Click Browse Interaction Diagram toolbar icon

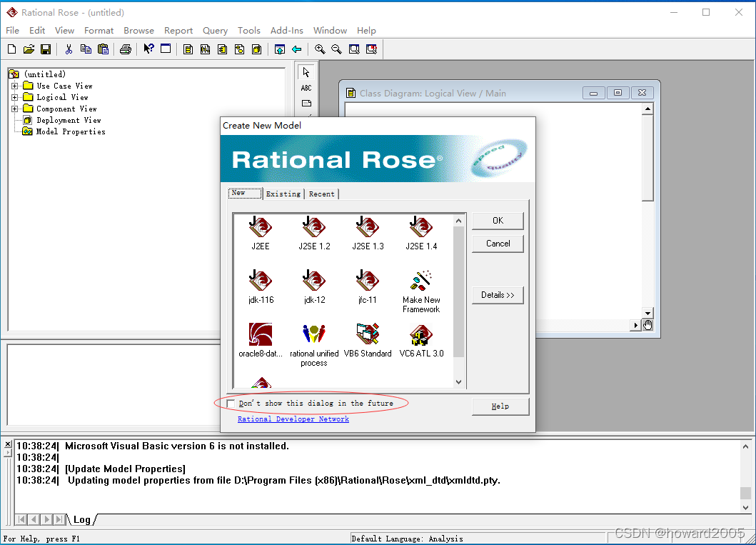click(x=206, y=49)
